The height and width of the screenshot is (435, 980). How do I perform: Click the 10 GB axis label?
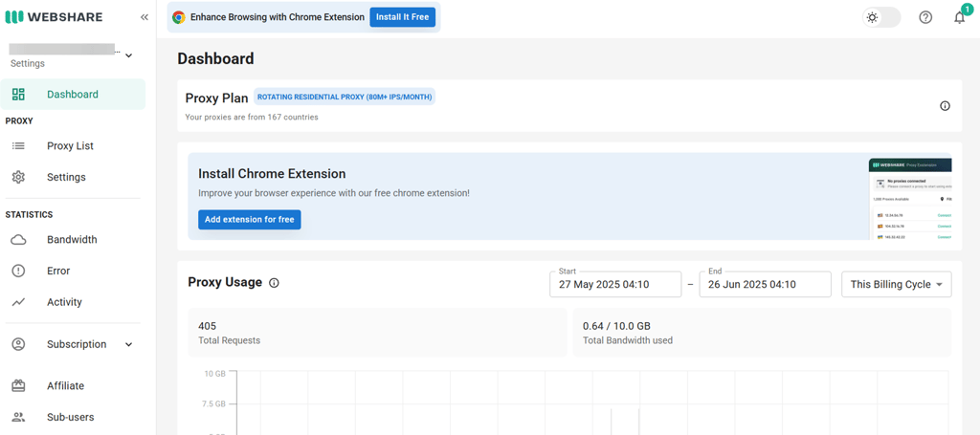pyautogui.click(x=215, y=374)
